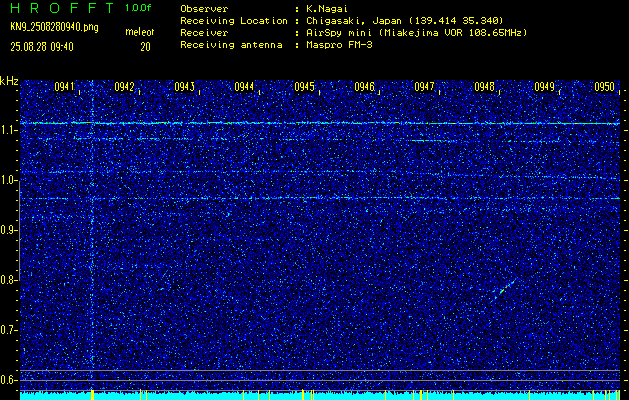Click time marker 0944

(244, 87)
